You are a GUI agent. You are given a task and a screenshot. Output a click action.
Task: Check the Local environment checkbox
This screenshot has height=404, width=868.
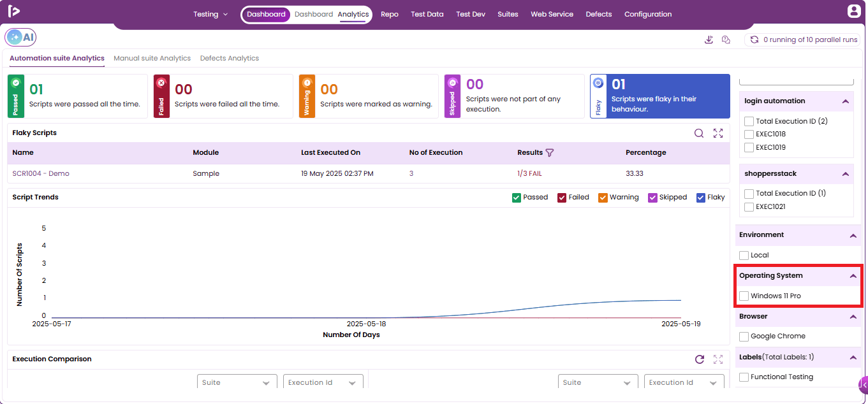tap(744, 255)
